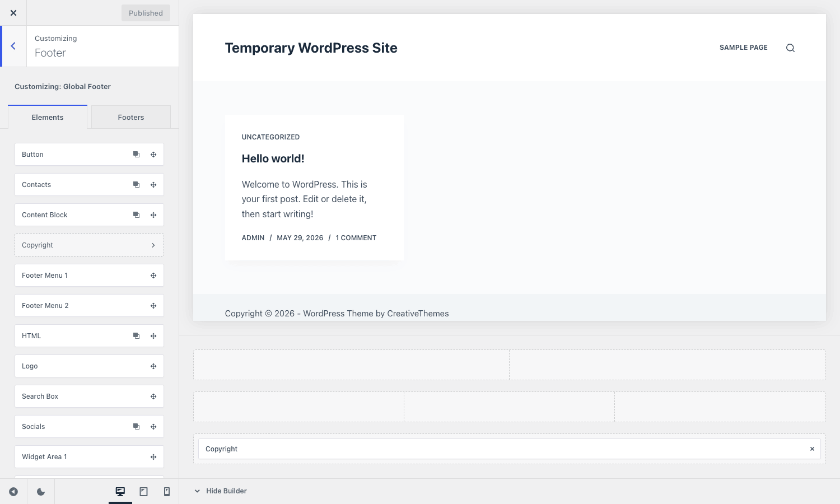Switch to the Footers tab
This screenshot has width=840, height=504.
click(131, 117)
